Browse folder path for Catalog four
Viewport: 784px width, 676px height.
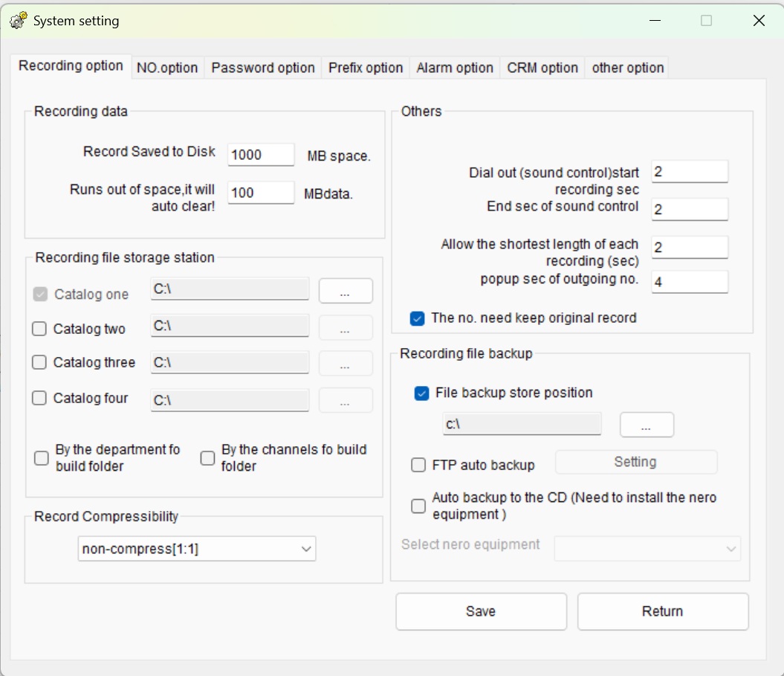pos(345,400)
